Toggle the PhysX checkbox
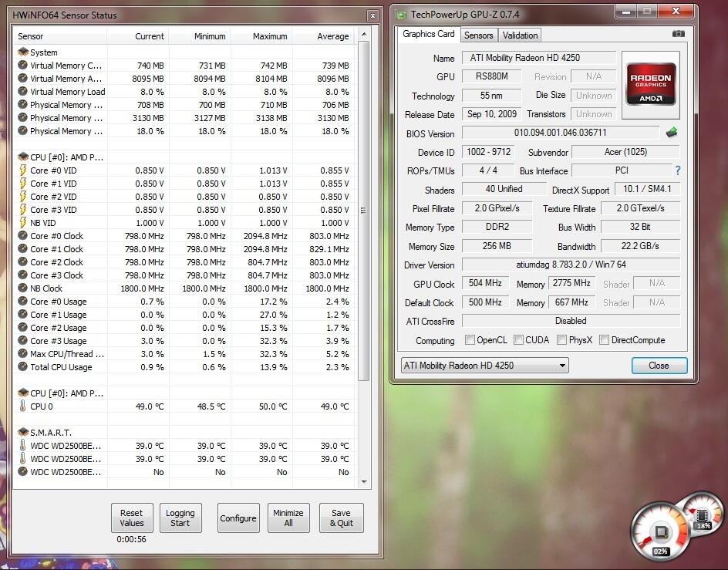The height and width of the screenshot is (570, 728). pos(561,340)
